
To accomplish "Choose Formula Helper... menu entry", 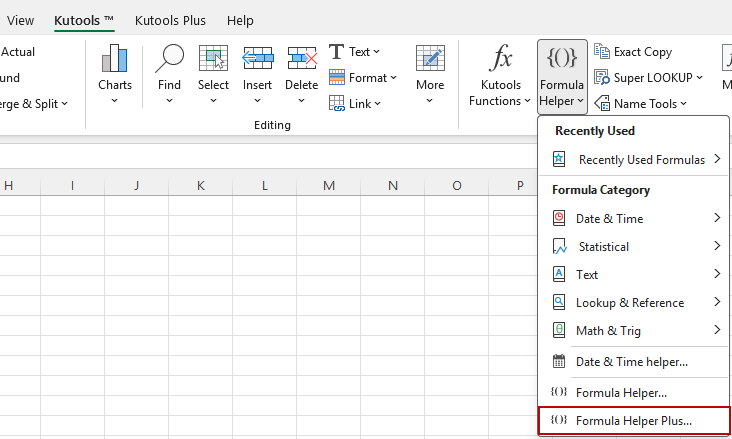I will tap(633, 392).
